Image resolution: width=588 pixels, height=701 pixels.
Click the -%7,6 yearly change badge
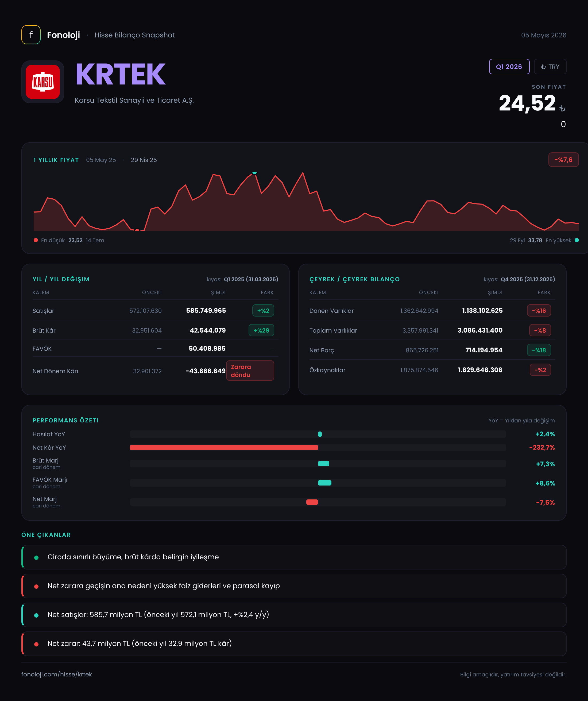563,160
